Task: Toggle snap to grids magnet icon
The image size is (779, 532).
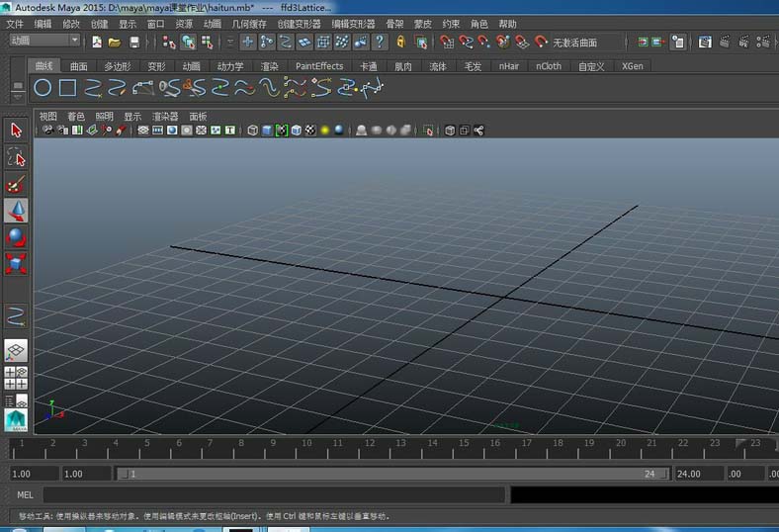Action: [447, 43]
